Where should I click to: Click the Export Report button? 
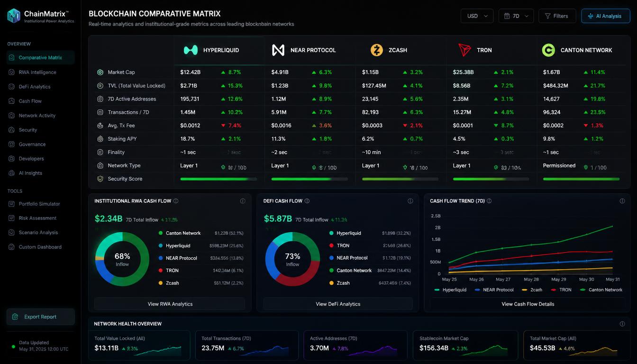tap(41, 317)
